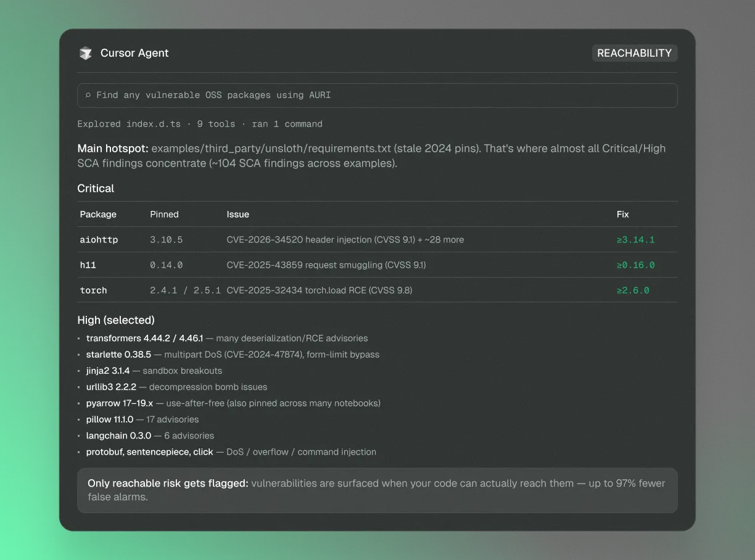Viewport: 755px width, 560px height.
Task: Click the urllib3 2.2.2 entry
Action: [176, 387]
